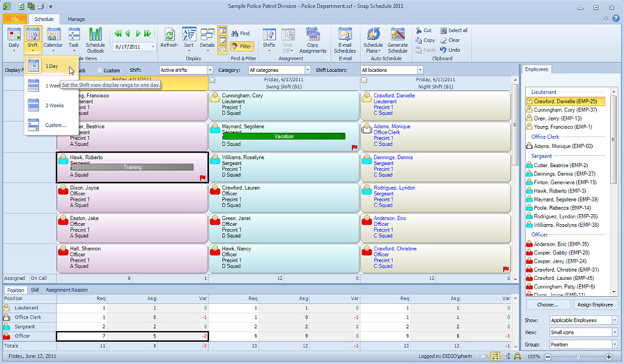Click Select all in Clipboard group
This screenshot has width=624, height=364.
[x=453, y=31]
